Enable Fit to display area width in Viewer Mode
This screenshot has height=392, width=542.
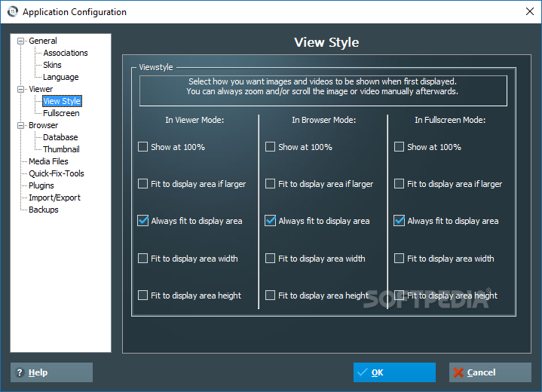(142, 259)
